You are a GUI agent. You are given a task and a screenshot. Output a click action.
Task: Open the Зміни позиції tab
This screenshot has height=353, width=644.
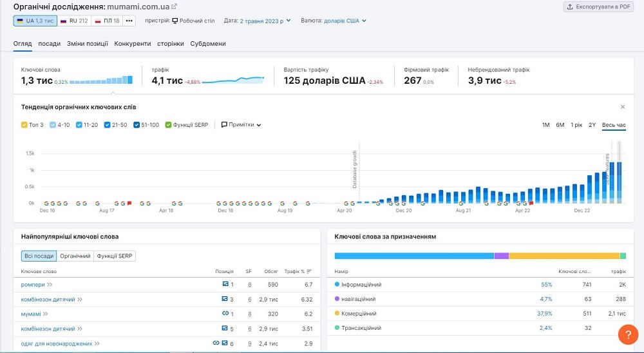88,44
